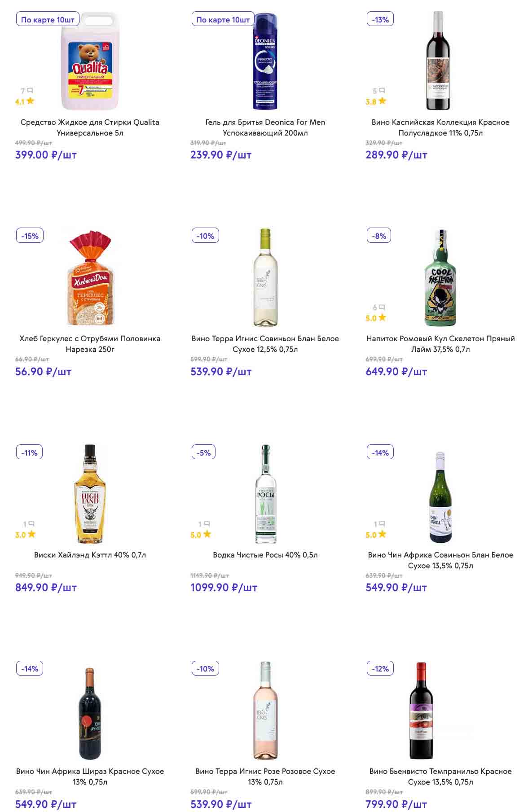
Task: Click the comments icon on Qualita detergent
Action: click(30, 91)
